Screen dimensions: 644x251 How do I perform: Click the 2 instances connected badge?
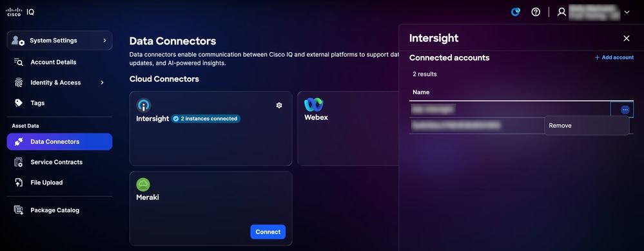click(206, 119)
